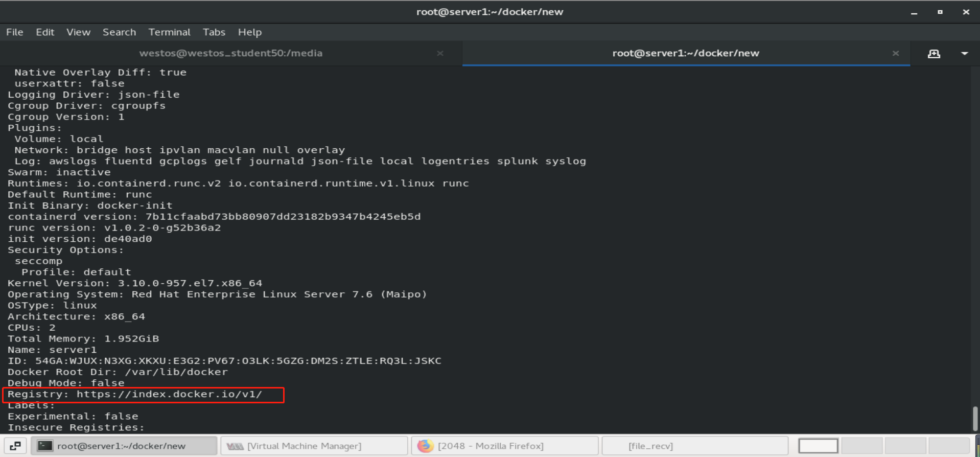This screenshot has height=457, width=980.
Task: Click the runc version line
Action: (114, 228)
